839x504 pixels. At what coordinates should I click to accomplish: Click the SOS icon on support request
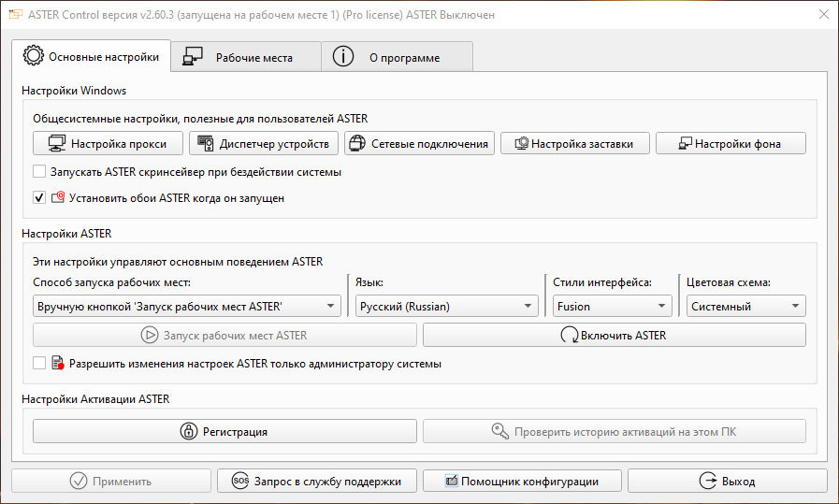(240, 481)
